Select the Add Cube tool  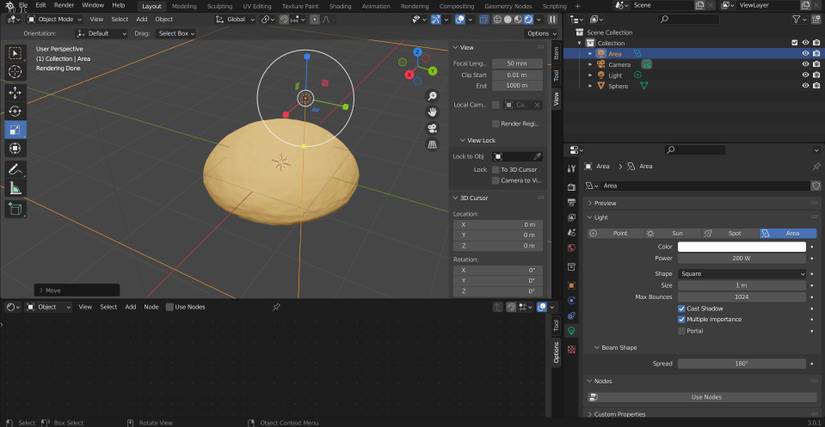(x=15, y=209)
